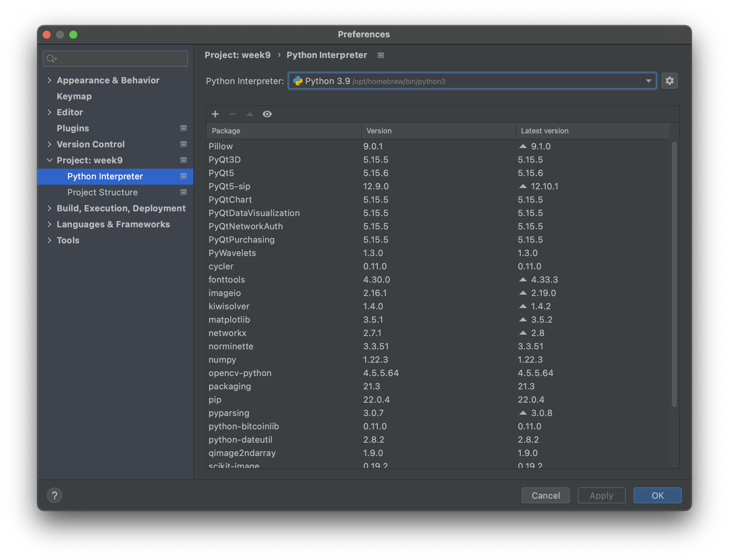Expand the Editor settings section
The height and width of the screenshot is (560, 729).
tap(49, 112)
